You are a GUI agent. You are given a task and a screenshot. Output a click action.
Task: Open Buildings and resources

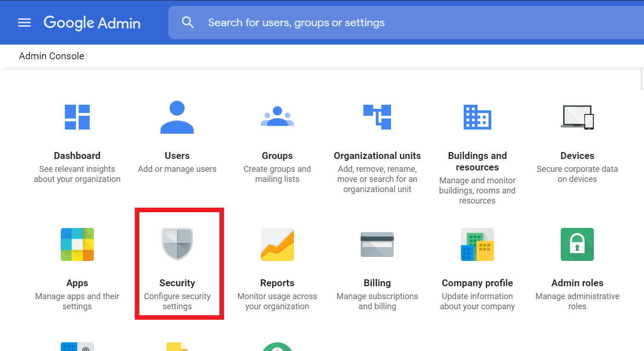(x=477, y=116)
